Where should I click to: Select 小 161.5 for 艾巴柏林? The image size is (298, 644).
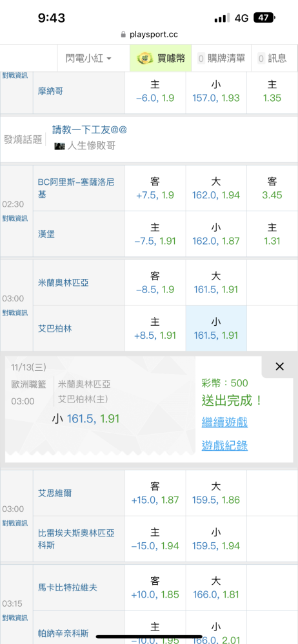tap(216, 328)
